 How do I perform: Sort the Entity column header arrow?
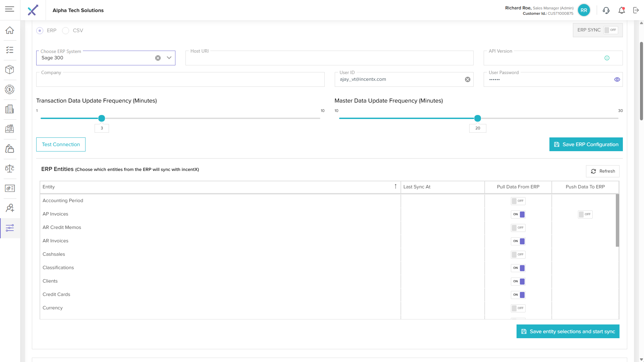click(x=395, y=187)
